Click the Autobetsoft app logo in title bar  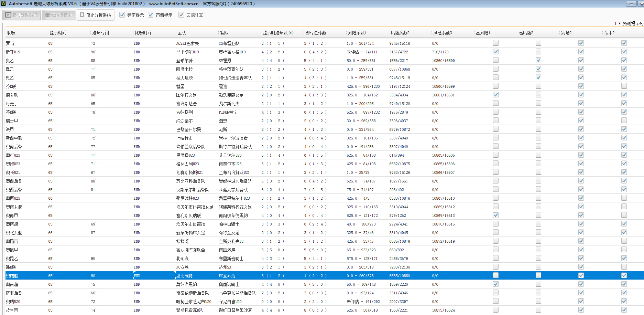coord(4,4)
